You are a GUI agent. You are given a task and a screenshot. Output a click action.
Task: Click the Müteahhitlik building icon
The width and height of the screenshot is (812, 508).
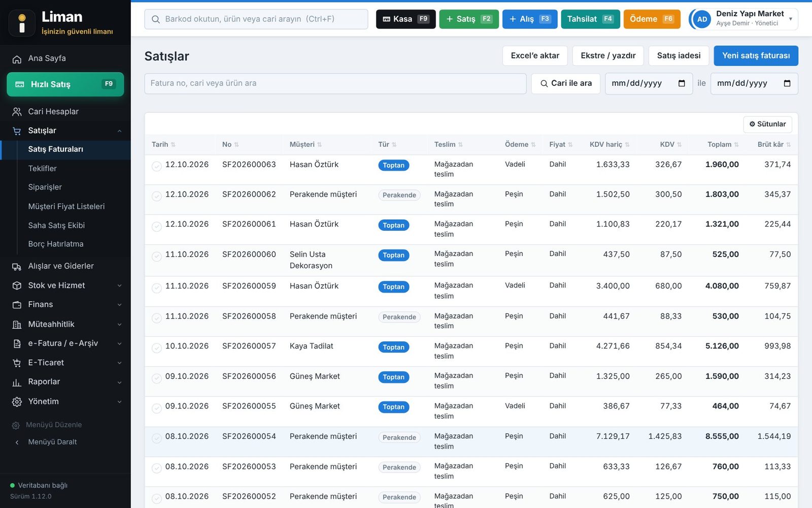[x=17, y=325]
